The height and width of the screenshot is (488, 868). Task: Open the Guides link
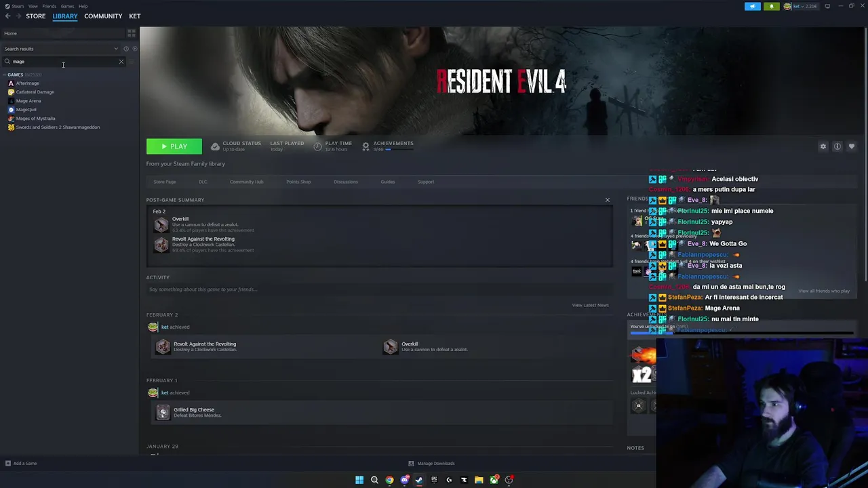[x=388, y=182]
